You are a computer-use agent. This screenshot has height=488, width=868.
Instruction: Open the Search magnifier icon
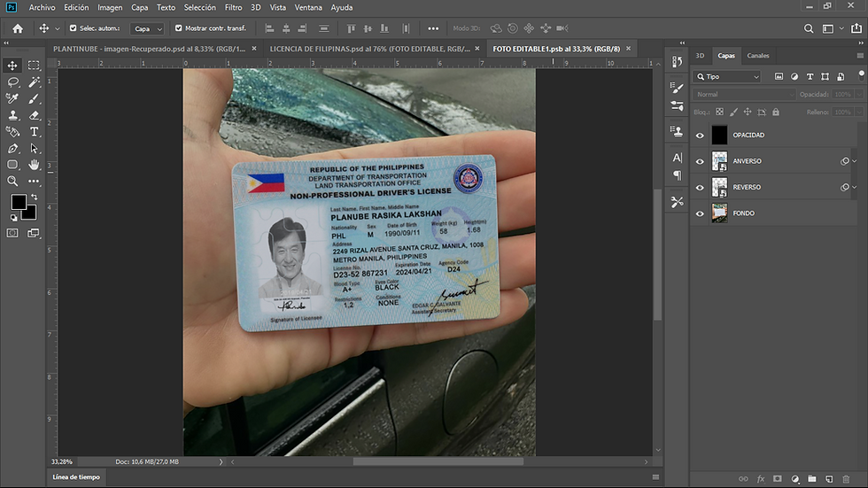(808, 28)
